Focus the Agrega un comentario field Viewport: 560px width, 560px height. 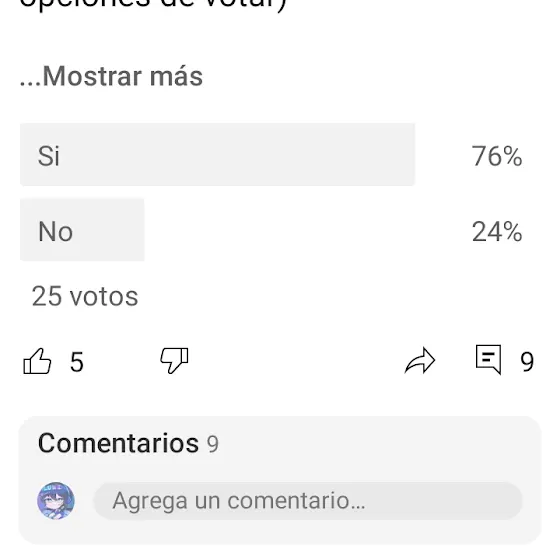coord(308,501)
